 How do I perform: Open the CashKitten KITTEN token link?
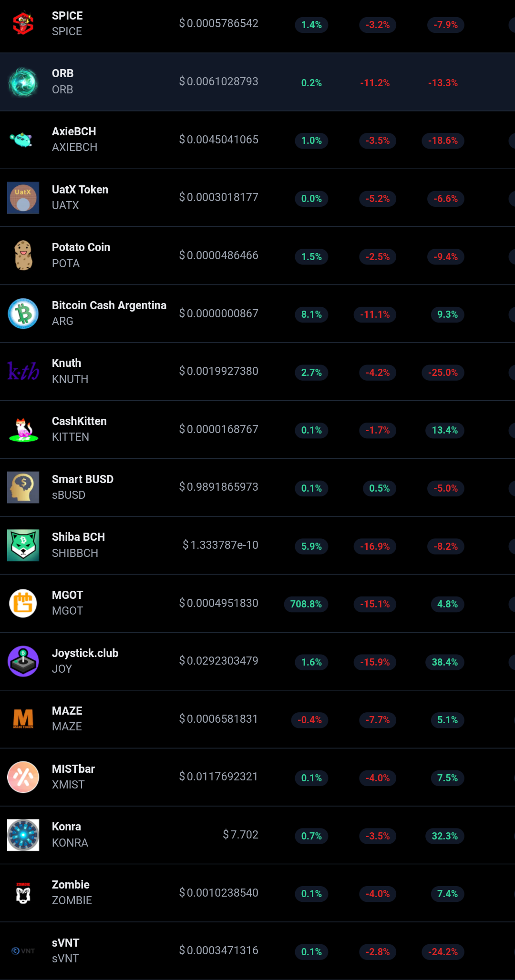pyautogui.click(x=79, y=429)
